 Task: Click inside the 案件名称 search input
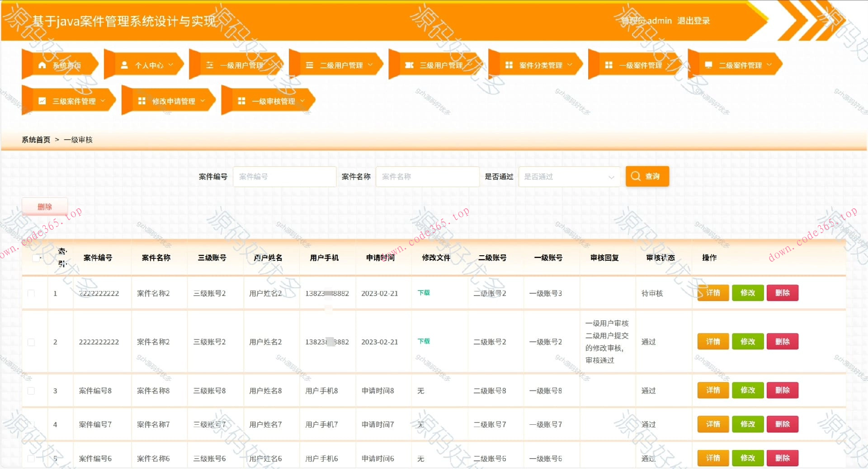[x=427, y=177]
